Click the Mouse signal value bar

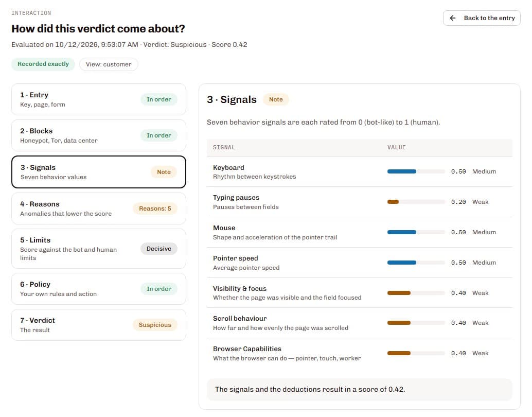coord(416,232)
